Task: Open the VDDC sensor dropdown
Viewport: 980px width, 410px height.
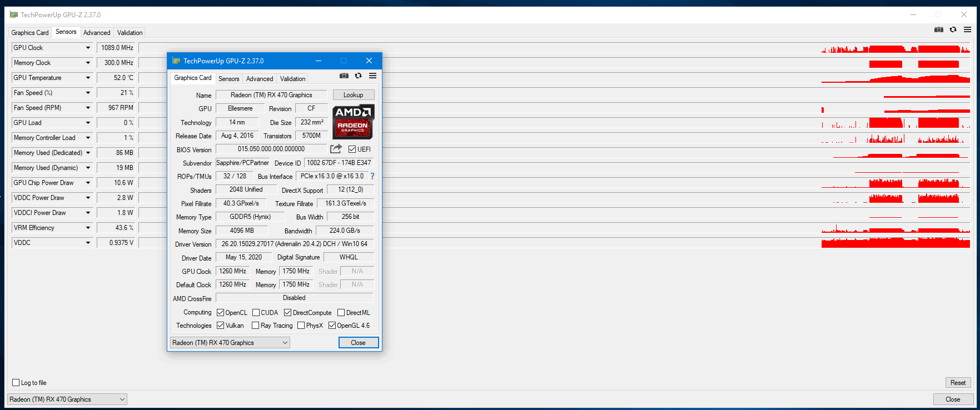Action: click(88, 243)
